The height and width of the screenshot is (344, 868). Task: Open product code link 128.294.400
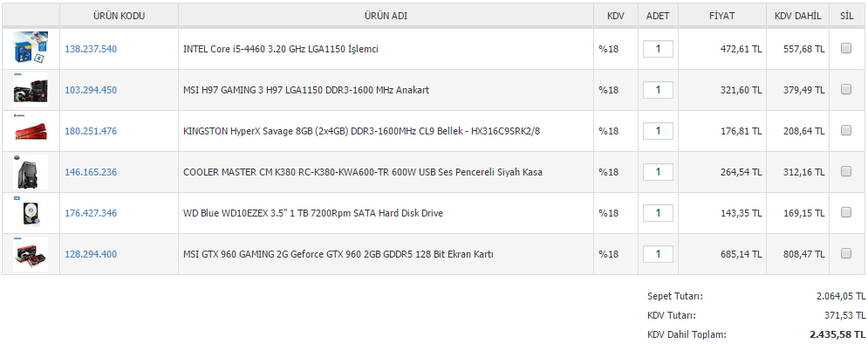[91, 254]
